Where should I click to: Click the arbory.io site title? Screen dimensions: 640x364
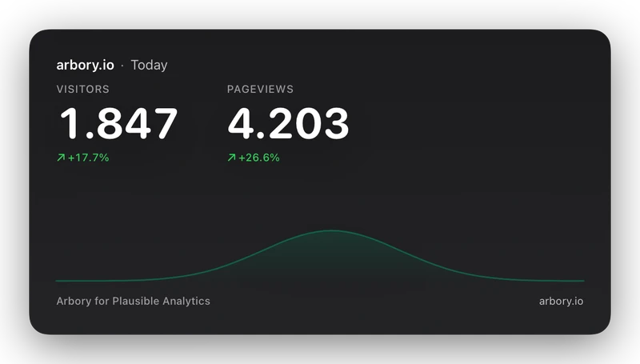(86, 66)
